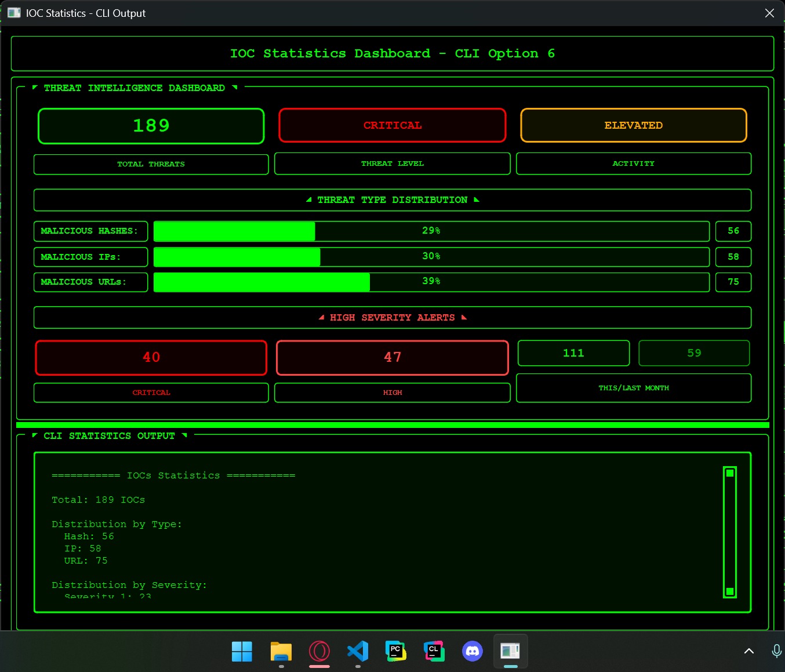Click scrollbar down arrow in CLI output
785x672 pixels.
tap(730, 591)
